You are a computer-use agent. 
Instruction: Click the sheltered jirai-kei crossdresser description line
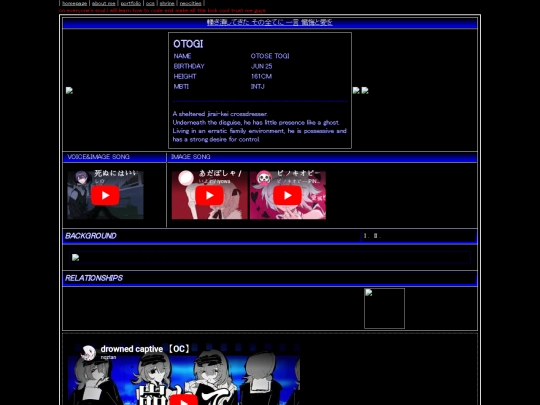coord(220,114)
